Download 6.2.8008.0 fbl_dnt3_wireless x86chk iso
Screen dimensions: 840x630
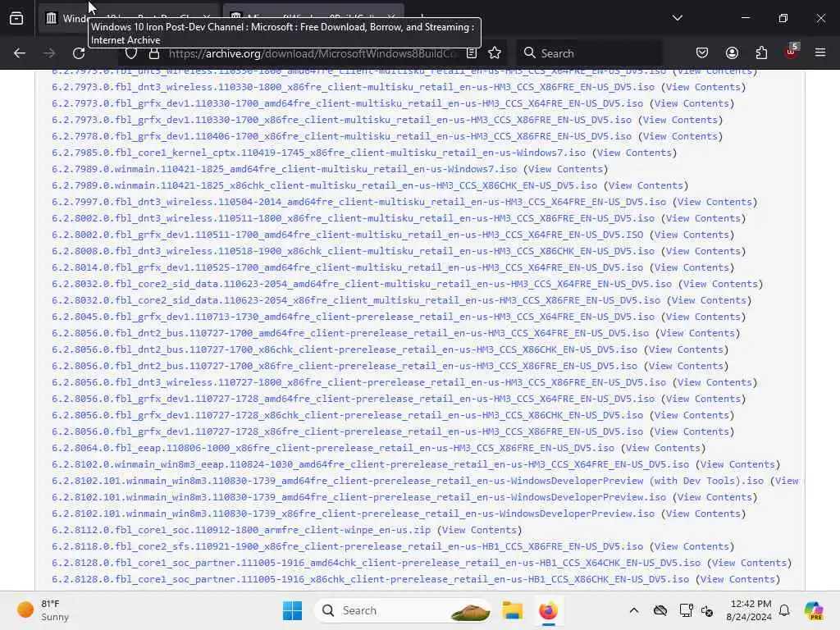click(353, 251)
